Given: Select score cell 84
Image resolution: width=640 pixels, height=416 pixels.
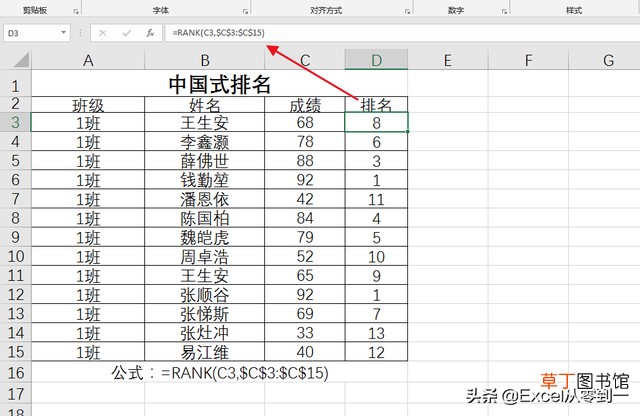Looking at the screenshot, I should (305, 218).
